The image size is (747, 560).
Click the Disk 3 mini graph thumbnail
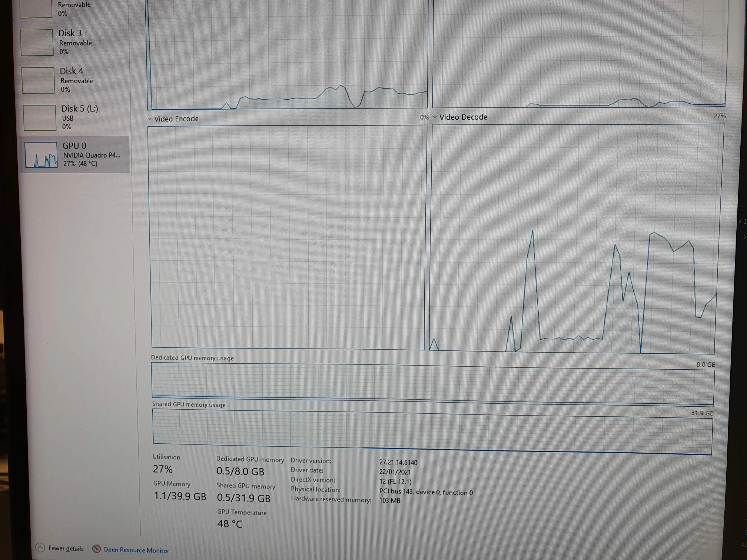click(37, 43)
